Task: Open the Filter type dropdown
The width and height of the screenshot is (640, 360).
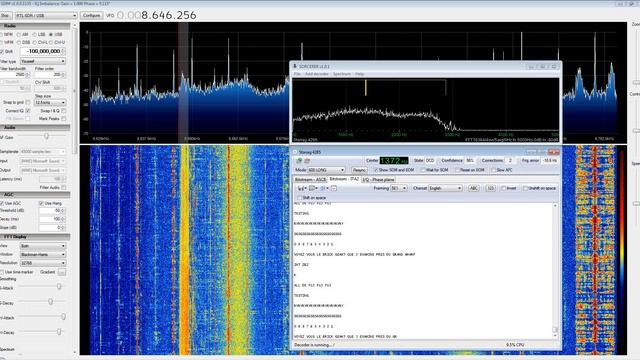Action: (42, 61)
